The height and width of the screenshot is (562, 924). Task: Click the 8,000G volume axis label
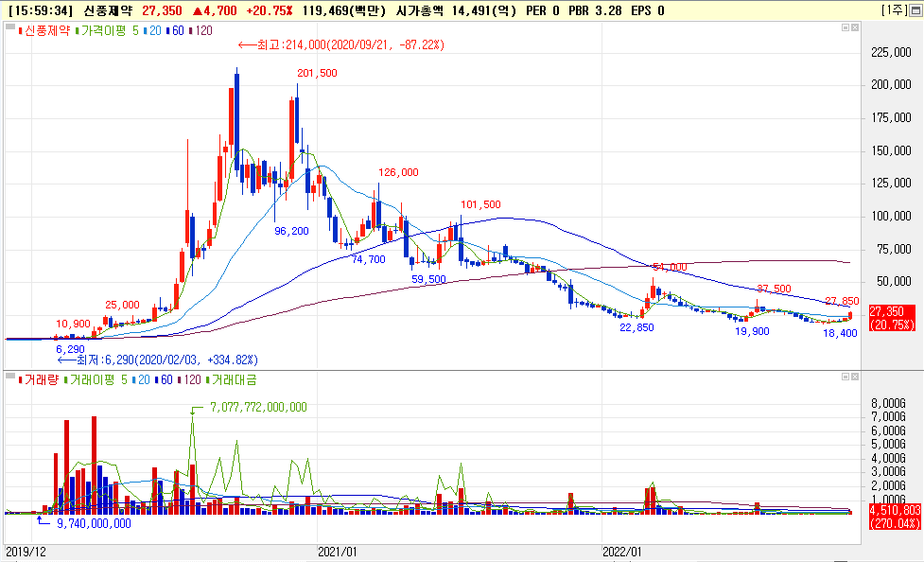pyautogui.click(x=888, y=403)
